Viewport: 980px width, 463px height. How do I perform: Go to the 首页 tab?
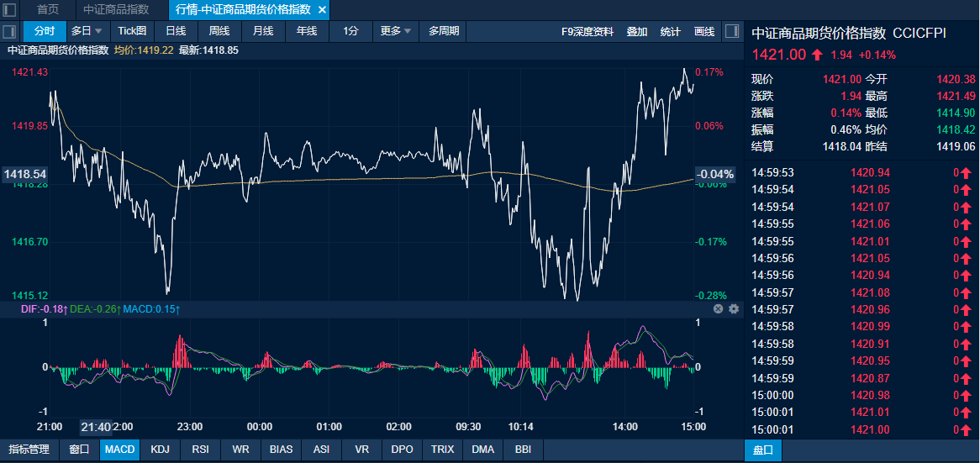click(x=48, y=9)
